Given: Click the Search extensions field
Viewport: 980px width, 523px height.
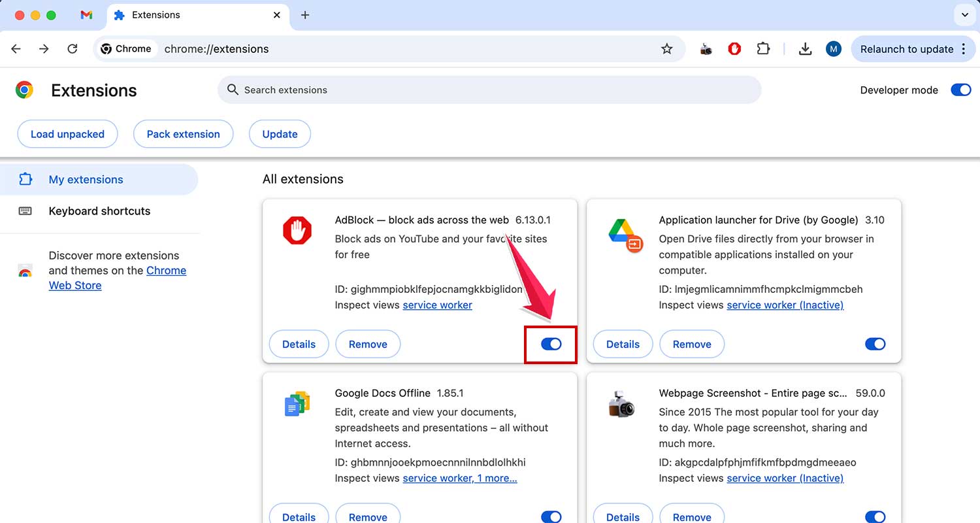Looking at the screenshot, I should pos(489,90).
